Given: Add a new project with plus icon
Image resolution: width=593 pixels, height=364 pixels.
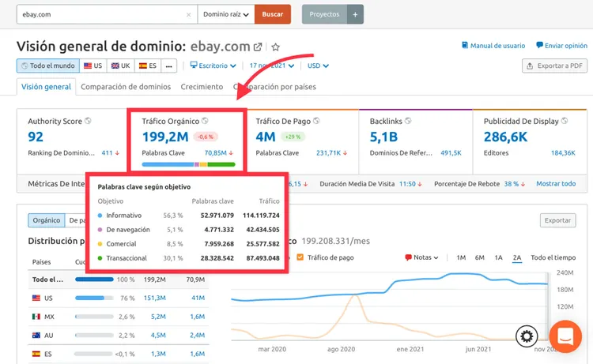Looking at the screenshot, I should [x=355, y=14].
